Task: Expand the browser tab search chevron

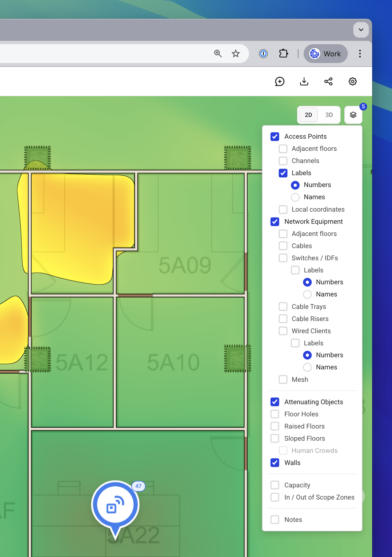Action: pos(361,30)
